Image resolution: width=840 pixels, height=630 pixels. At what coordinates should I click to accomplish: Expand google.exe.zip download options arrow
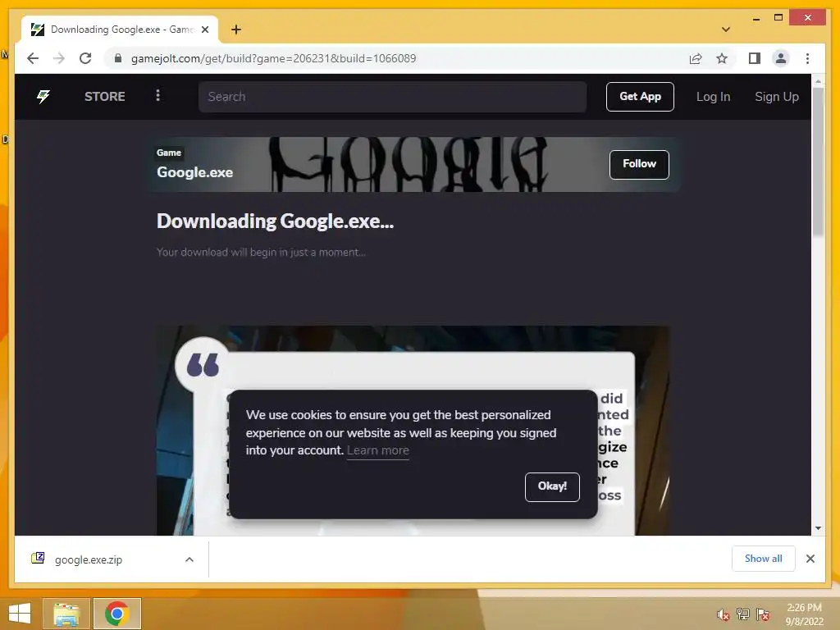click(189, 559)
